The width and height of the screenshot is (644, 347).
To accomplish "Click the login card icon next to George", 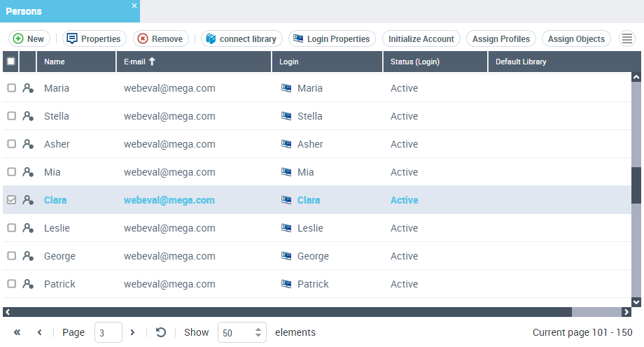I will click(x=286, y=256).
